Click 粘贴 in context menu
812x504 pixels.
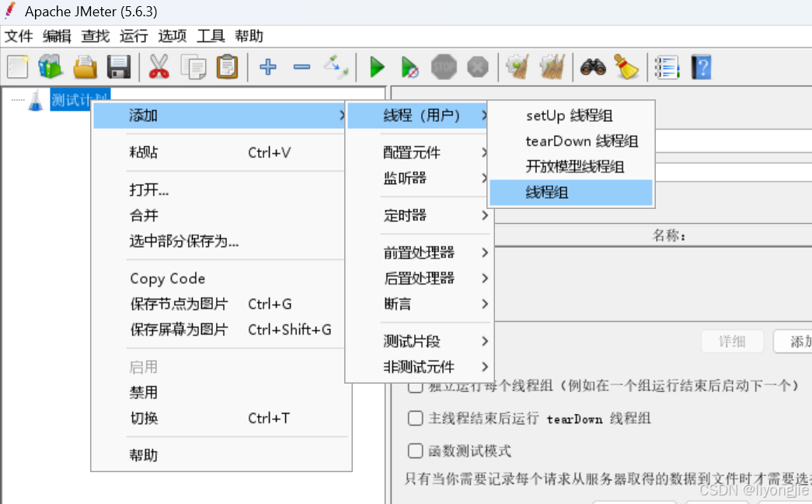click(x=220, y=152)
